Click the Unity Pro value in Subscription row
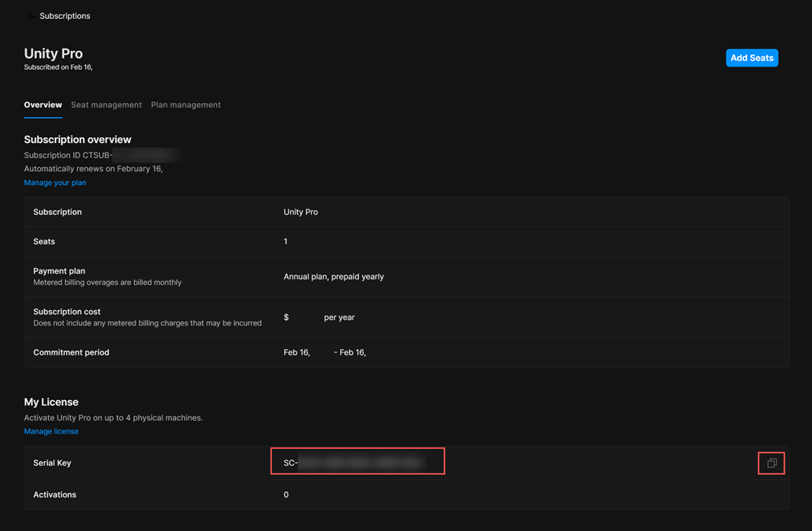 tap(301, 212)
